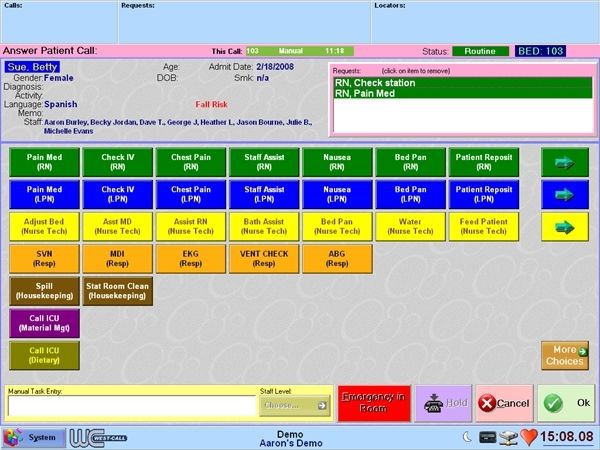The image size is (600, 450).
Task: Toggle the Routine status indicator
Action: (x=479, y=50)
